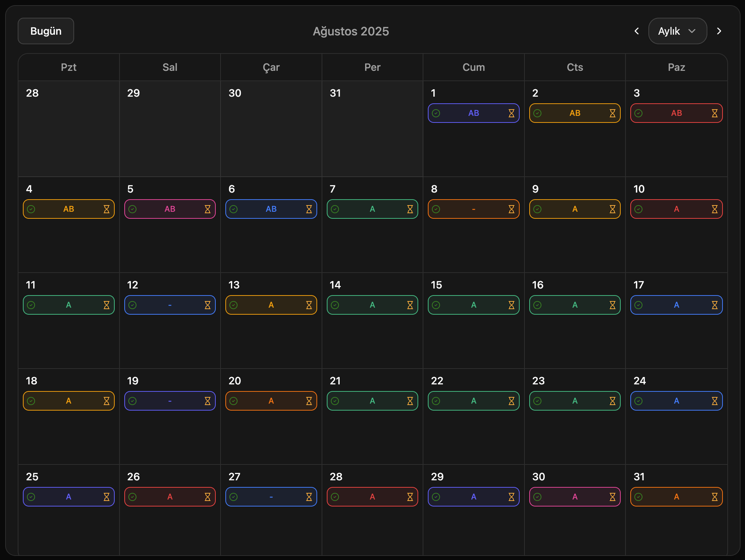745x560 pixels.
Task: Go to the previous month with the left chevron
Action: point(637,31)
